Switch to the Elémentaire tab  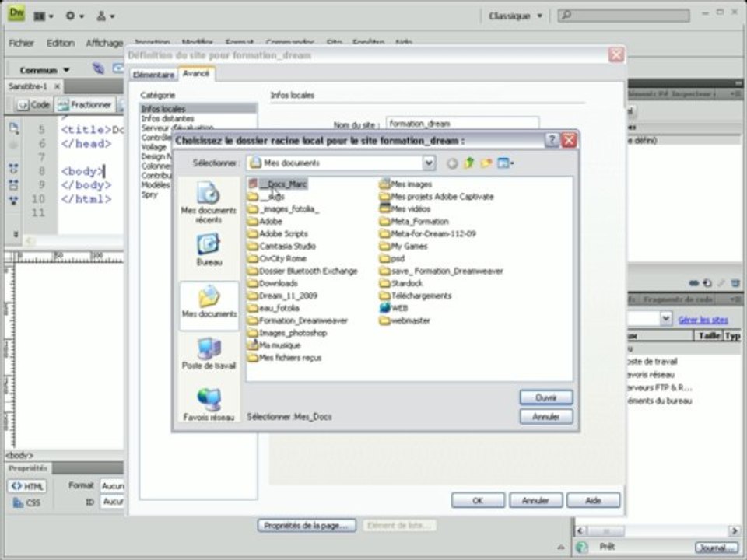point(153,75)
